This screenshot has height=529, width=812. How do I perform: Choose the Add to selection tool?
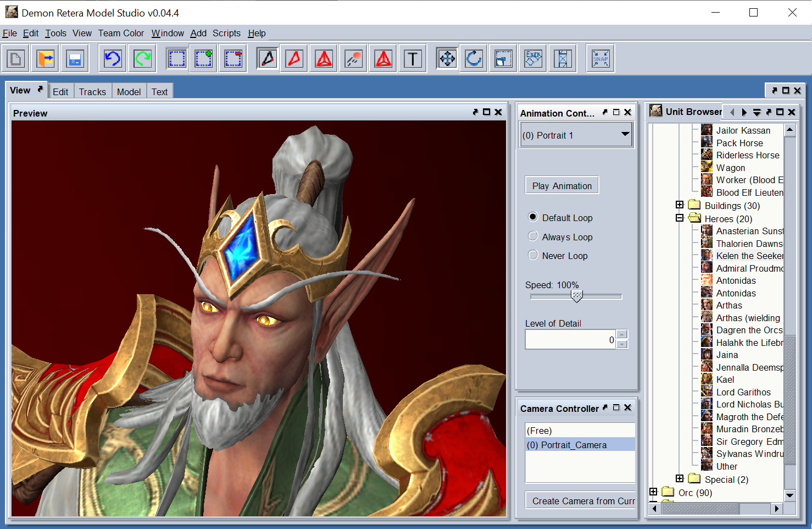204,58
